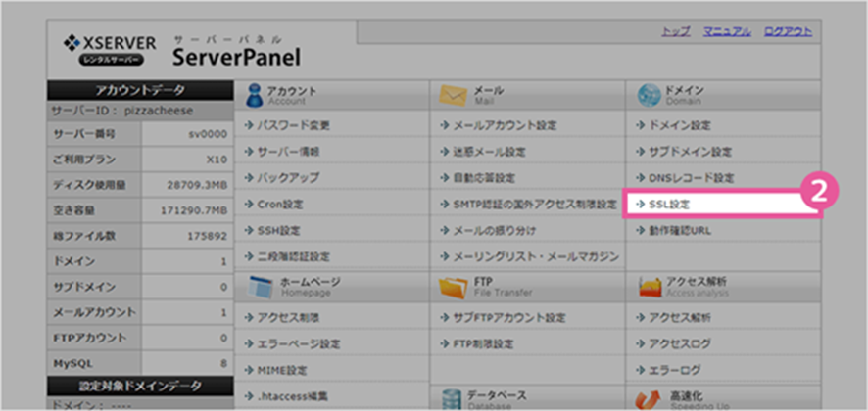Click the Account section user icon
The width and height of the screenshot is (868, 411).
click(255, 95)
